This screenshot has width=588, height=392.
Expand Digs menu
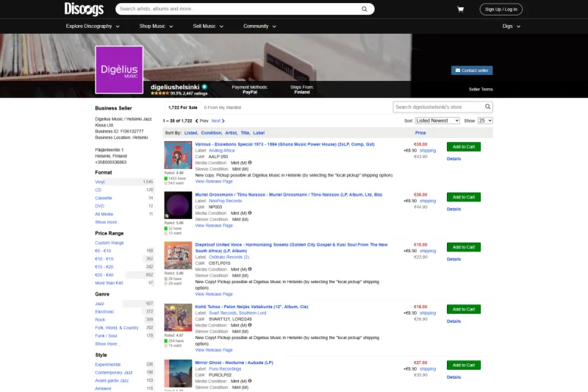click(x=511, y=26)
